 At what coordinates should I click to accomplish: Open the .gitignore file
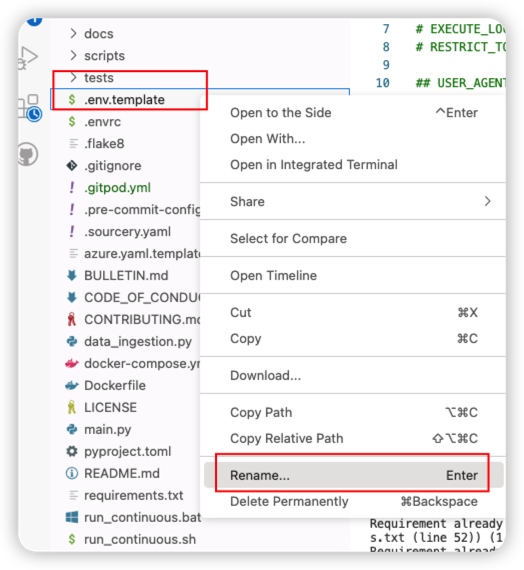click(x=113, y=166)
